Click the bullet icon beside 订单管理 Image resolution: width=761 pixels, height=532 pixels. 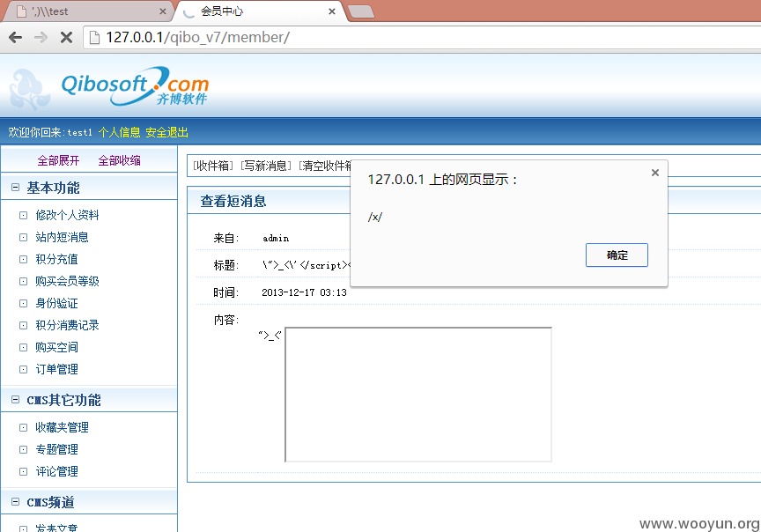point(23,369)
